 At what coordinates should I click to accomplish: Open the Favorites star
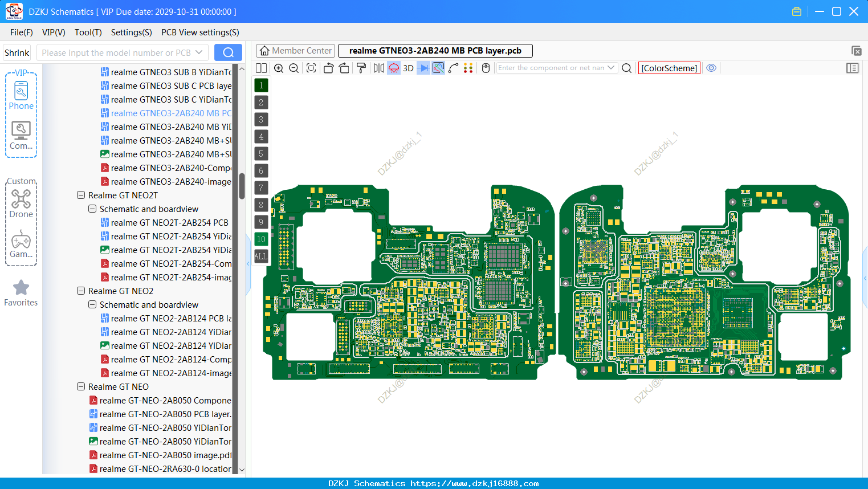tap(21, 293)
